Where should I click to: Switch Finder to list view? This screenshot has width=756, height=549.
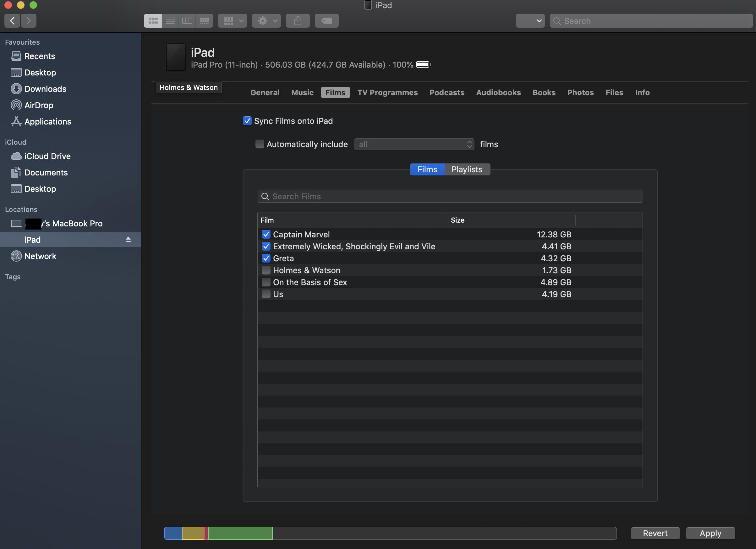pyautogui.click(x=170, y=21)
